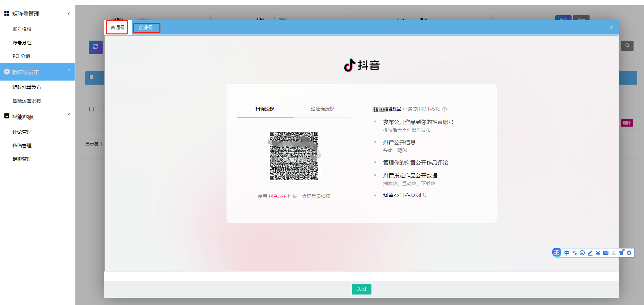Tick the checkbox in the first table row

click(x=91, y=109)
